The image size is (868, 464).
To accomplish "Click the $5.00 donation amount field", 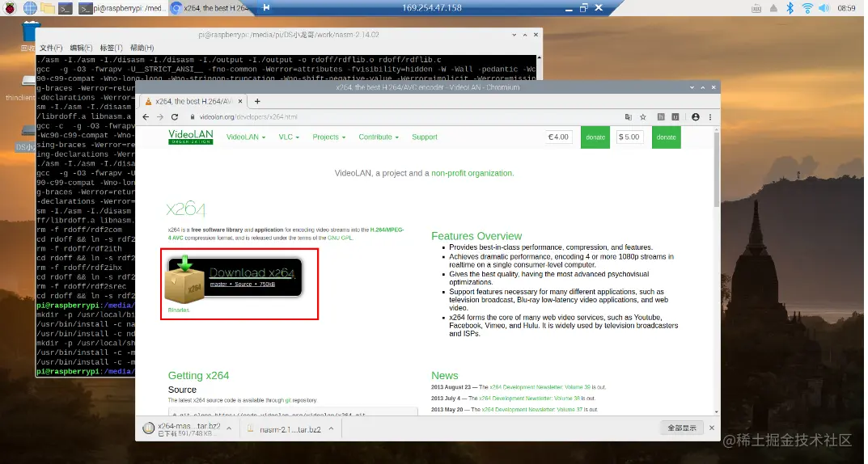I will coord(629,137).
